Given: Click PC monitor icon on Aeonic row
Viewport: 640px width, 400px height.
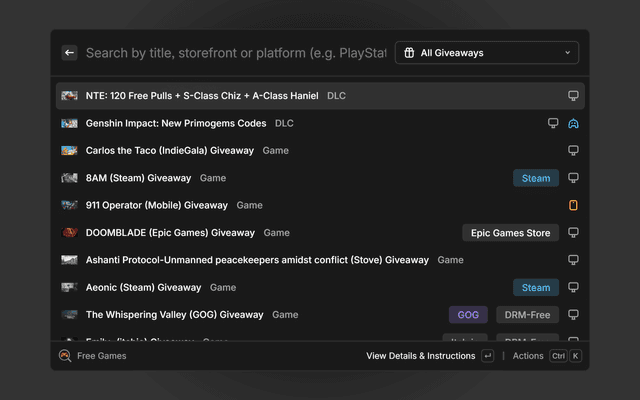Looking at the screenshot, I should 573,287.
